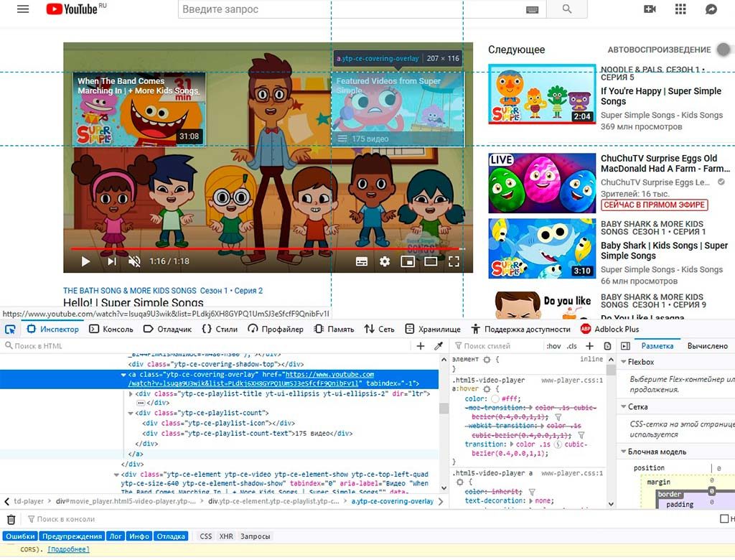The image size is (735, 560).
Task: Collapse the ytp-ce-covering-overlay anchor node
Action: [123, 375]
